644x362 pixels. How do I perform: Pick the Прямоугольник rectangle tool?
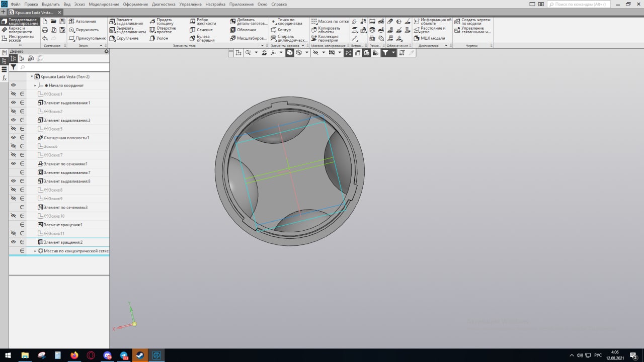[x=87, y=38]
